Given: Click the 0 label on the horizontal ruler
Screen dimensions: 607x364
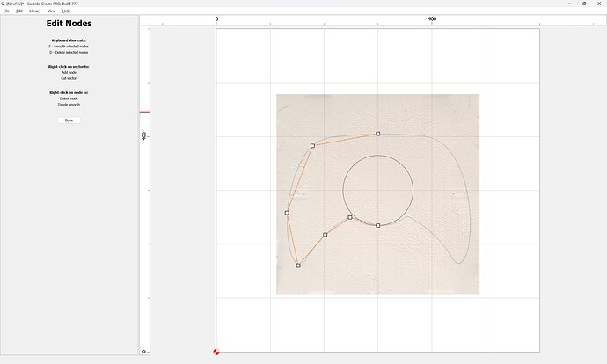Looking at the screenshot, I should (217, 18).
